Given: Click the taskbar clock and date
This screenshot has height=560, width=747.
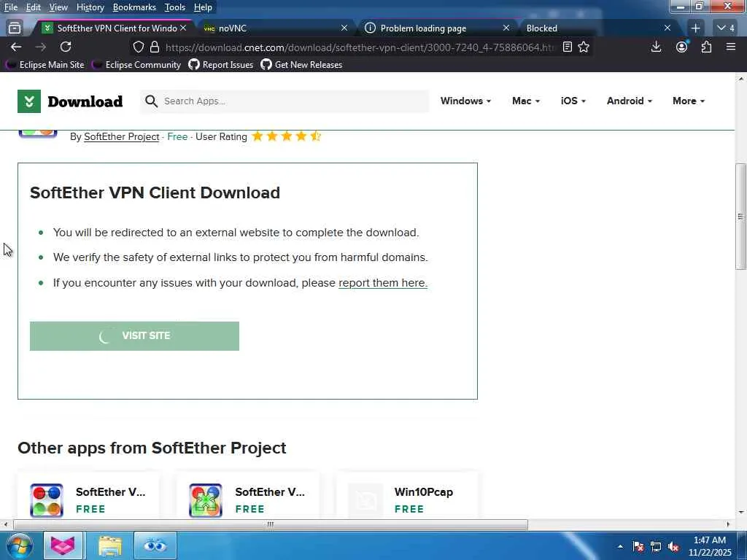Looking at the screenshot, I should pos(710,546).
